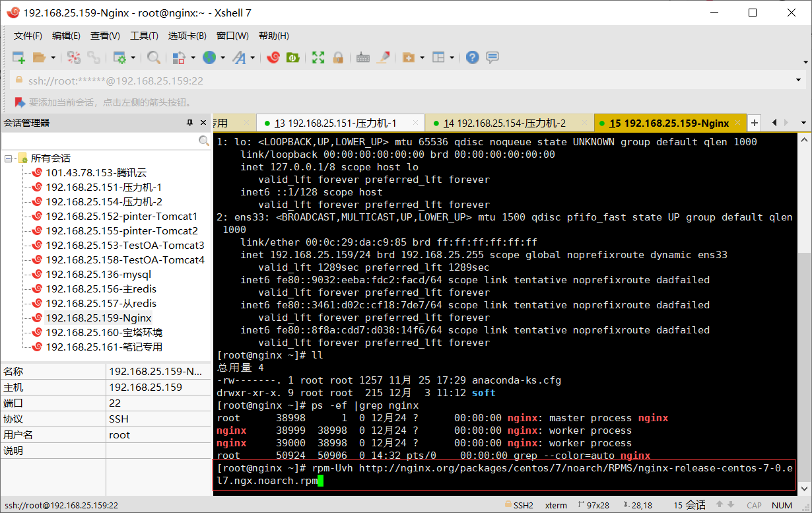Expand the properties icon dropdown arrow
Image resolution: width=812 pixels, height=513 pixels.
[133, 57]
